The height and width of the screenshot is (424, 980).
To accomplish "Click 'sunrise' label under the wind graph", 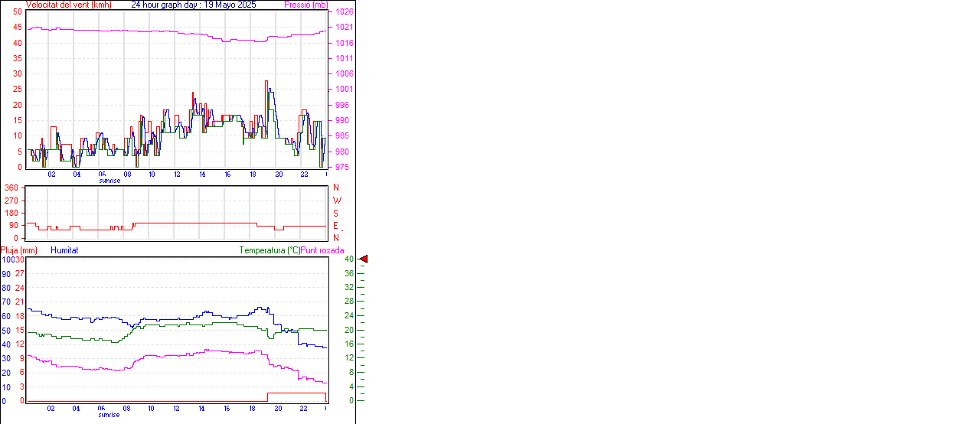I will [x=109, y=181].
